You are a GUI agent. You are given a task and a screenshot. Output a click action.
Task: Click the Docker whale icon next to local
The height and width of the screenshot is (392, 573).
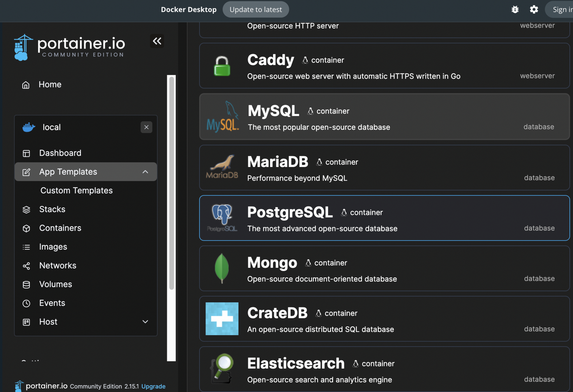(x=29, y=127)
